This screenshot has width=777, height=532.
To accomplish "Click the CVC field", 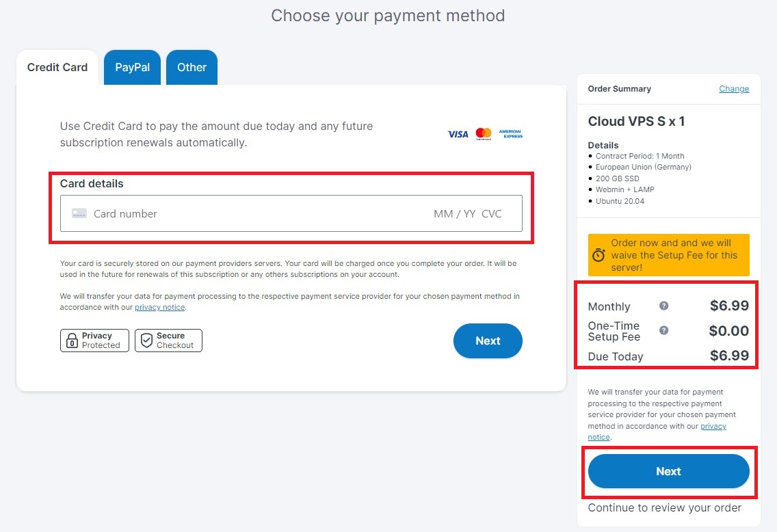I will [492, 213].
